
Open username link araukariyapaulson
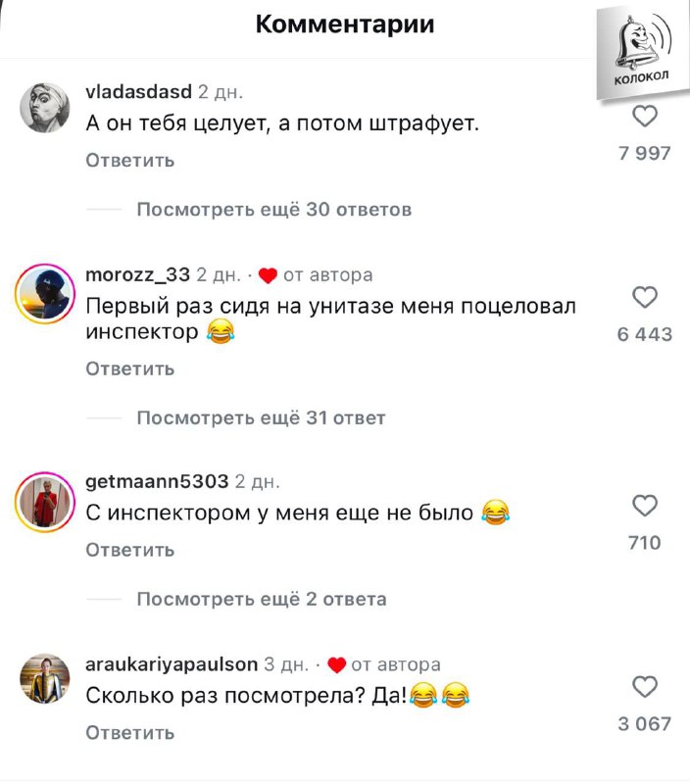[172, 664]
